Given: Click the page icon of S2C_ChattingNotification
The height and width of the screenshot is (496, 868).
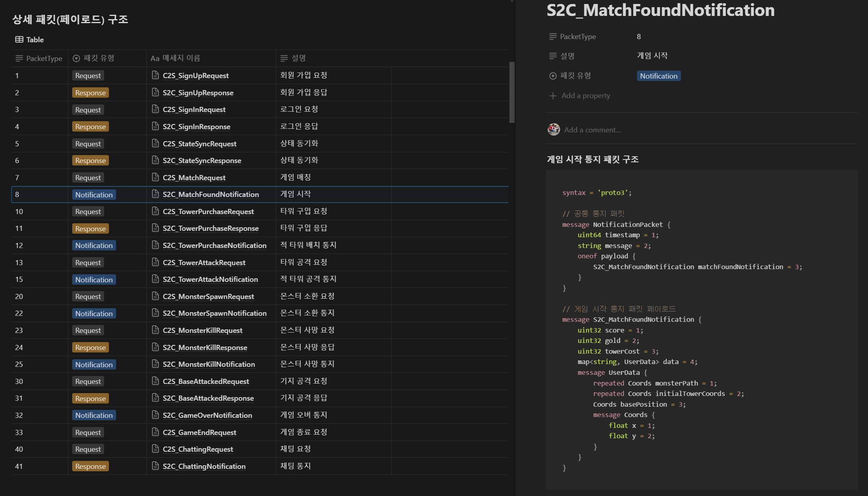Looking at the screenshot, I should pos(156,466).
